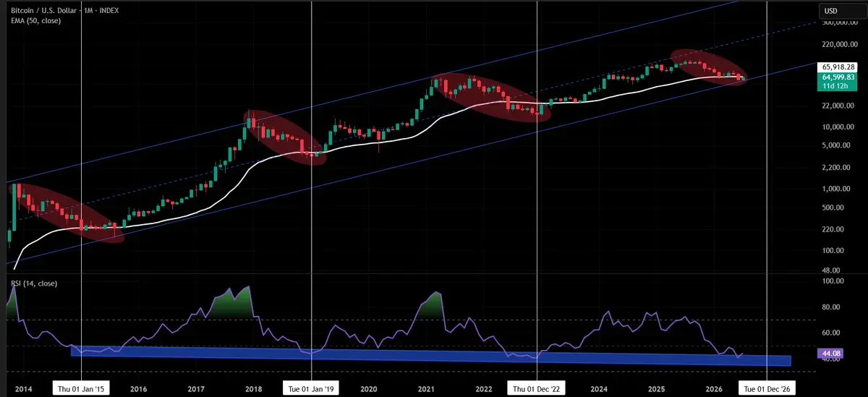Viewport: 868px width, 397px height.
Task: Select the red ellipse over the 2022 decline
Action: tap(494, 97)
